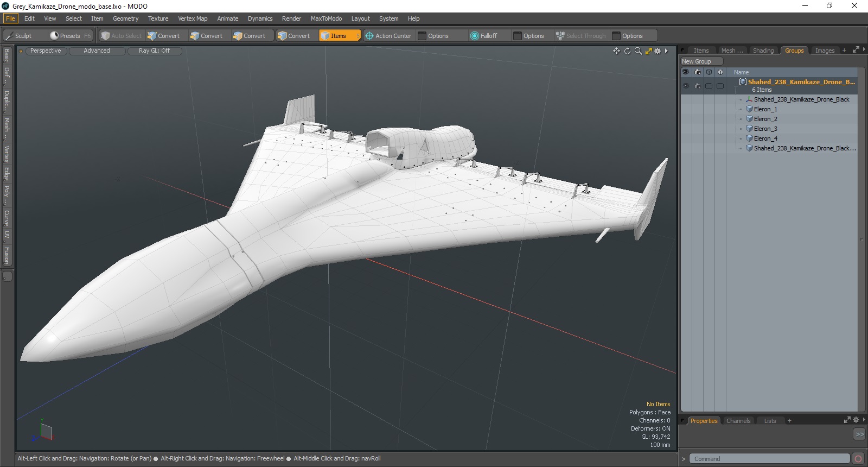Viewport: 868px width, 467px height.
Task: Open the Presets browser
Action: [70, 36]
